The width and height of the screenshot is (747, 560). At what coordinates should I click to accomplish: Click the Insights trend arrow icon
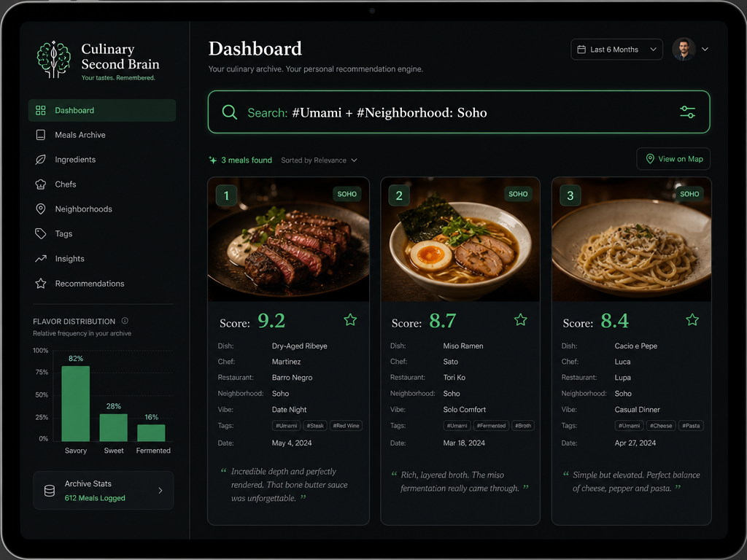[41, 259]
